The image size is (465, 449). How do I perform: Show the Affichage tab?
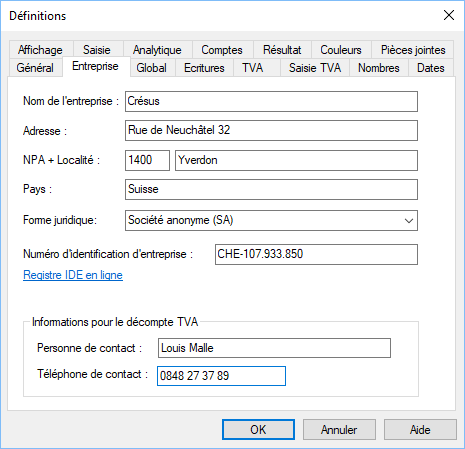(40, 50)
